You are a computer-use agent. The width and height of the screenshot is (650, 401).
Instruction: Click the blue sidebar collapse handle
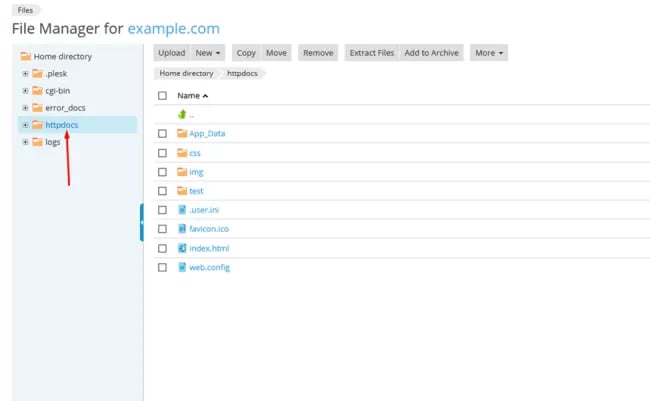click(142, 223)
